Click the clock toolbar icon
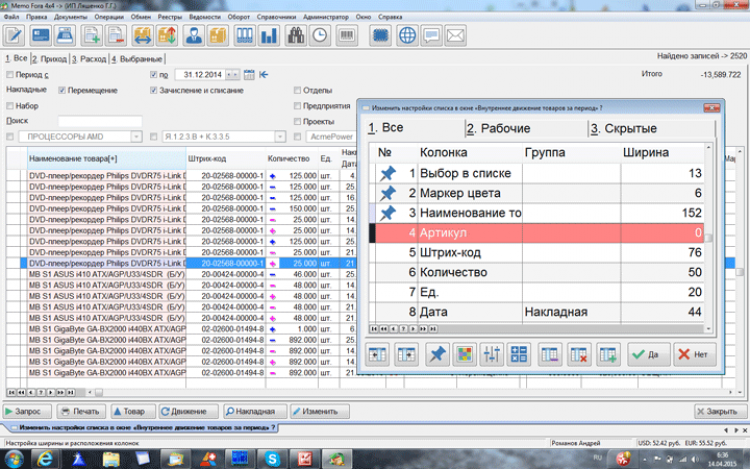This screenshot has width=750, height=469. point(320,35)
